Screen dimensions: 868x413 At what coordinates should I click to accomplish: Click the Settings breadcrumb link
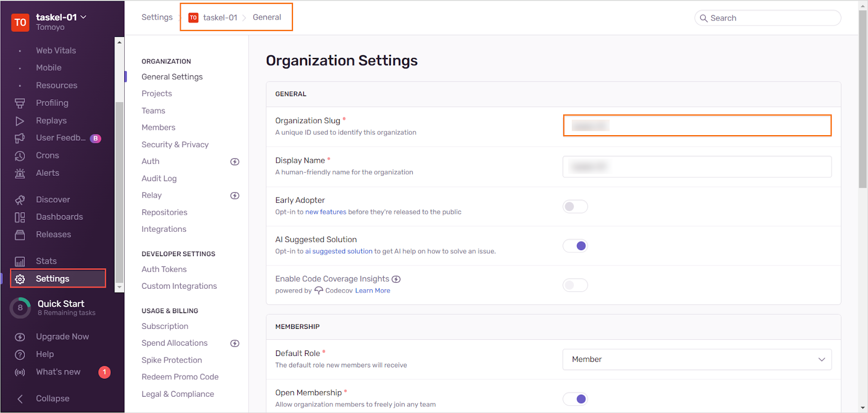(x=157, y=17)
